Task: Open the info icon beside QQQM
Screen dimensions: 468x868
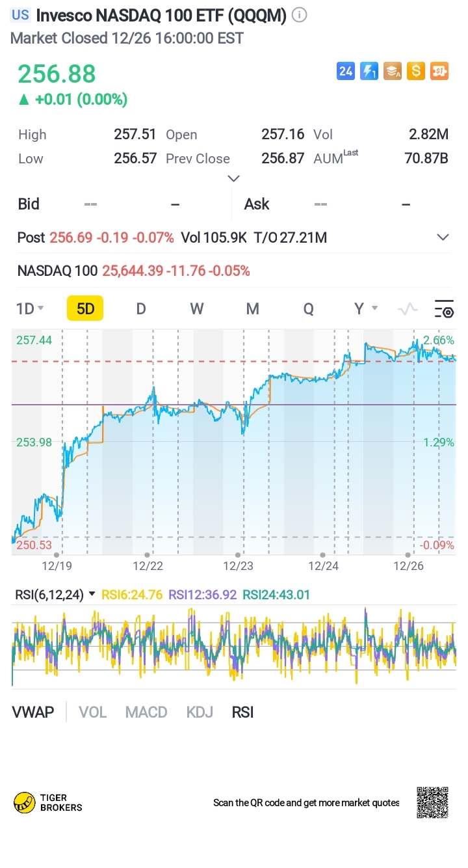Action: click(299, 16)
